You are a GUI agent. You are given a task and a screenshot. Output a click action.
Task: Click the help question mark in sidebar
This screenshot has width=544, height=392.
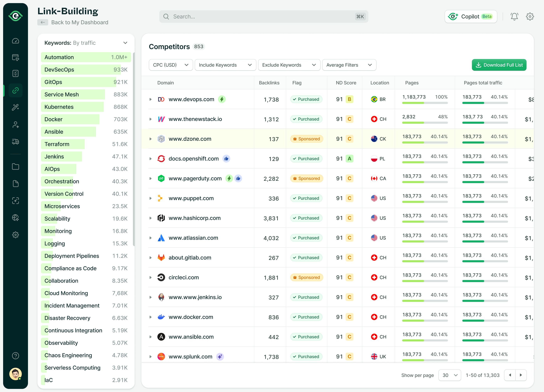[15, 356]
